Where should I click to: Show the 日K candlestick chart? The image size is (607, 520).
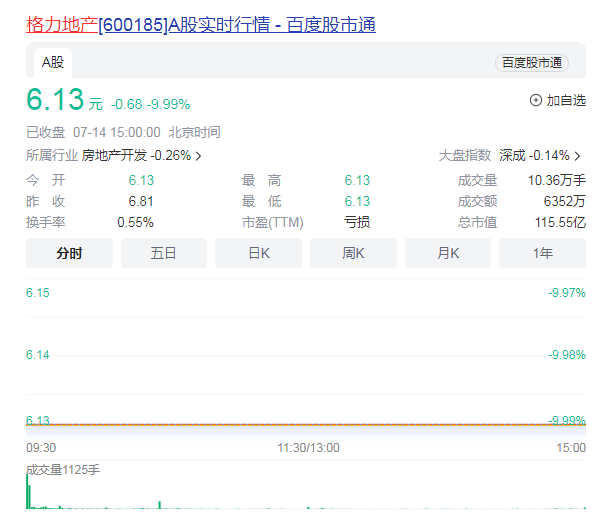coord(258,253)
